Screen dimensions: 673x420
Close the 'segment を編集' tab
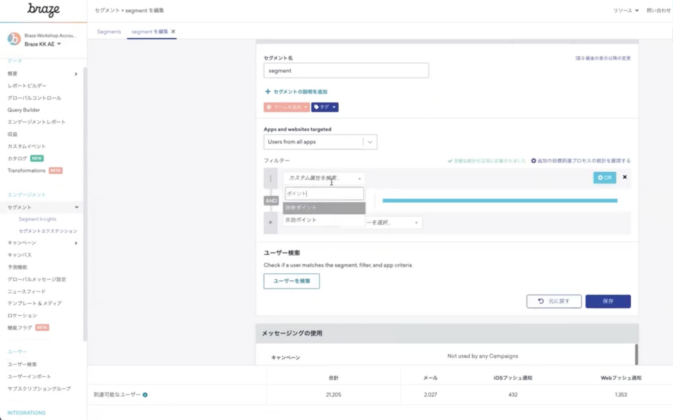(x=173, y=32)
